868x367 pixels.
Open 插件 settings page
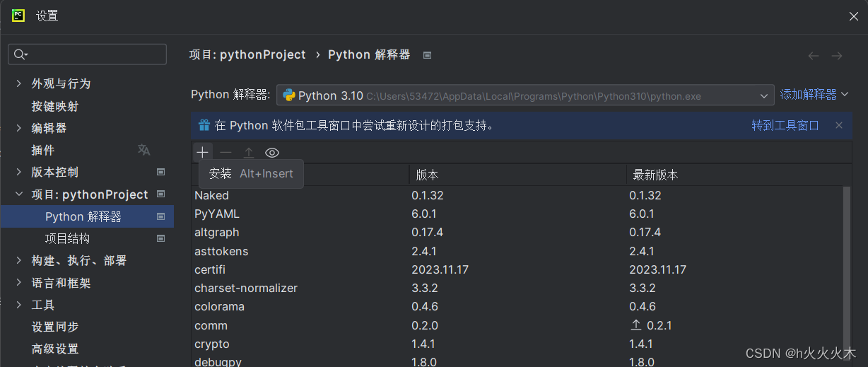pos(42,150)
